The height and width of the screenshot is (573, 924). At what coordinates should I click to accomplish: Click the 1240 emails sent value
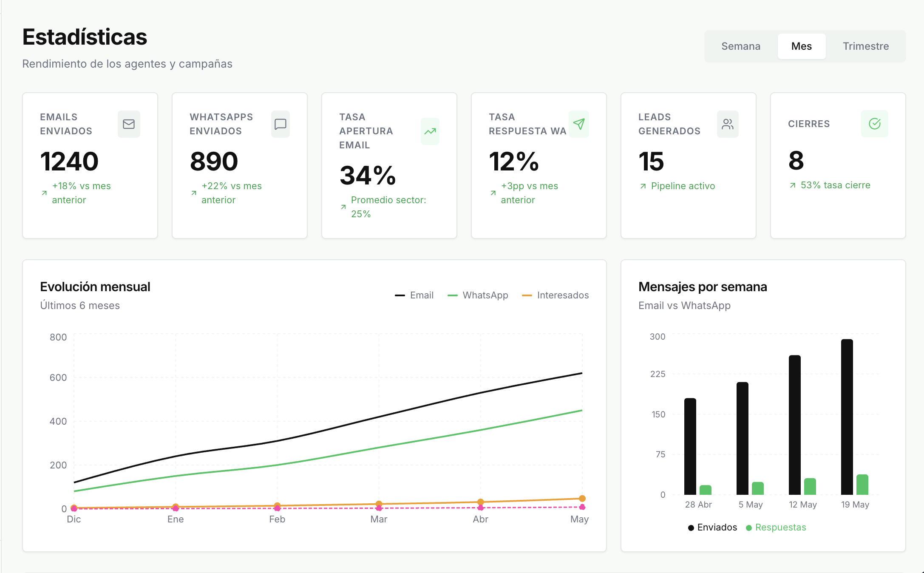click(x=69, y=162)
